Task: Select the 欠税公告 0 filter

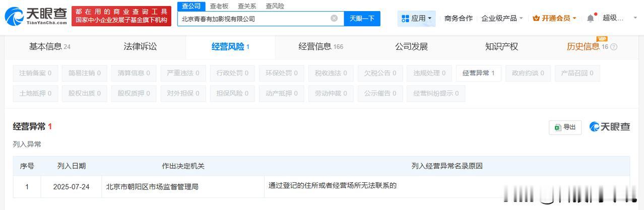Action: [x=380, y=73]
